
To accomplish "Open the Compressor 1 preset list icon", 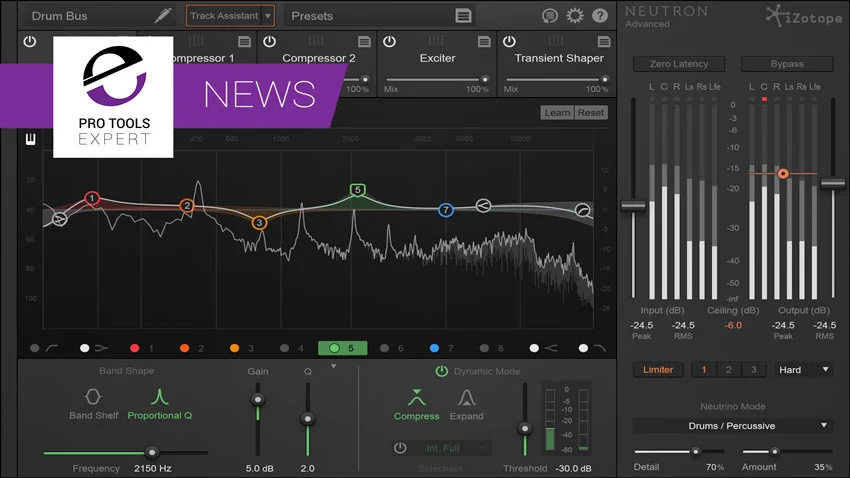I will pos(244,42).
